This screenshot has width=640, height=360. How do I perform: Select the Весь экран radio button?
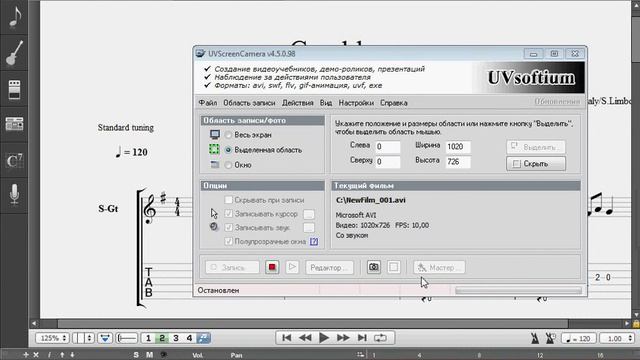pyautogui.click(x=228, y=135)
